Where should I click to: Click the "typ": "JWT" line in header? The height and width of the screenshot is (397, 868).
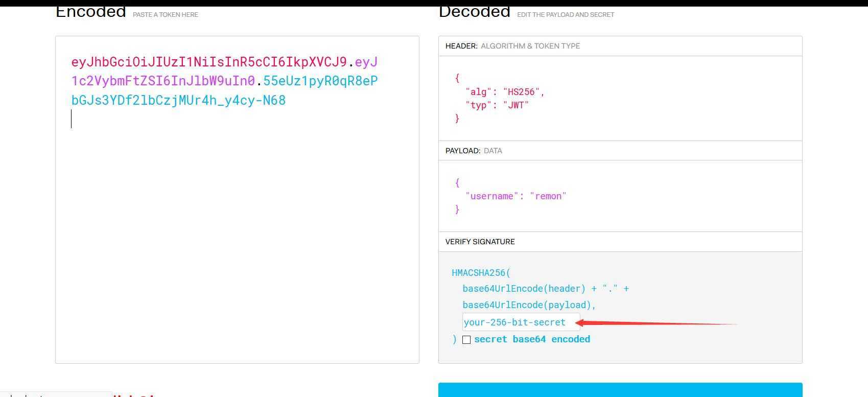tap(497, 105)
